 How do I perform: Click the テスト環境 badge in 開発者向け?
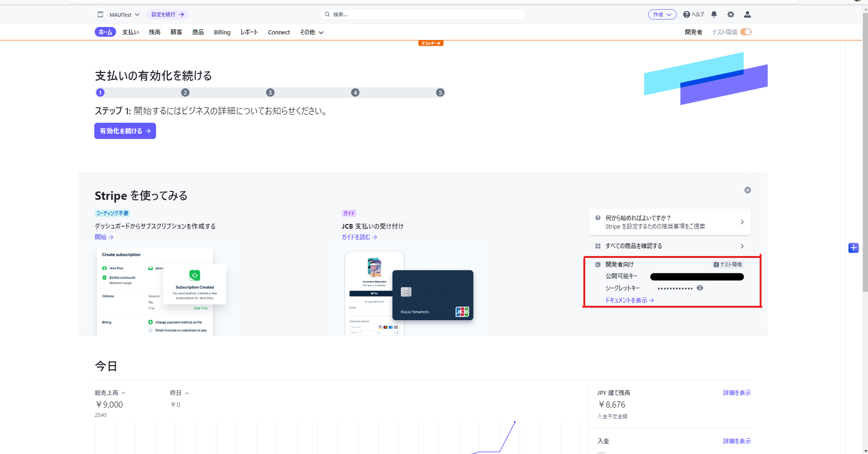pyautogui.click(x=728, y=264)
